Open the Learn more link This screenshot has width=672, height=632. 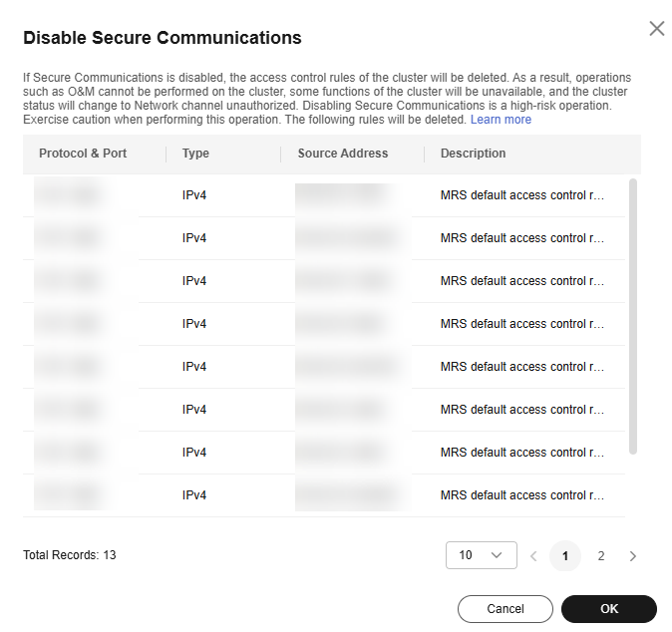click(501, 120)
